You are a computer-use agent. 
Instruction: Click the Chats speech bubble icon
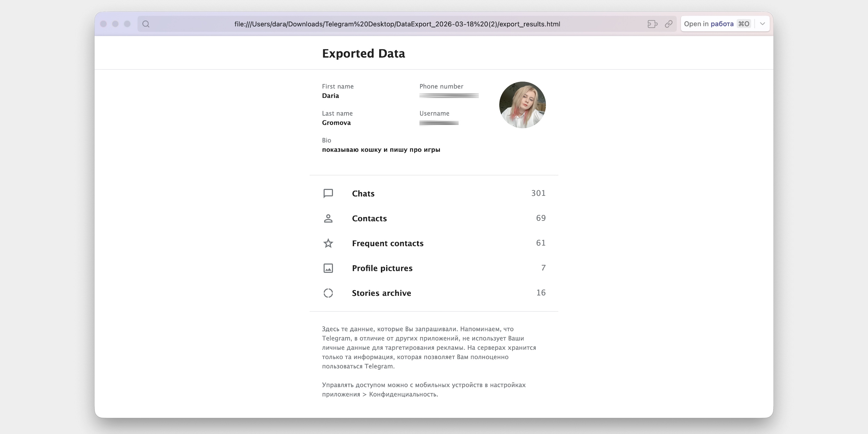tap(328, 193)
